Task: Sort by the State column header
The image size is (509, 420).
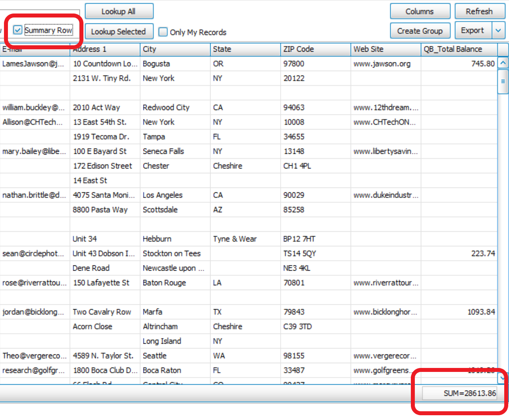Action: [x=245, y=49]
